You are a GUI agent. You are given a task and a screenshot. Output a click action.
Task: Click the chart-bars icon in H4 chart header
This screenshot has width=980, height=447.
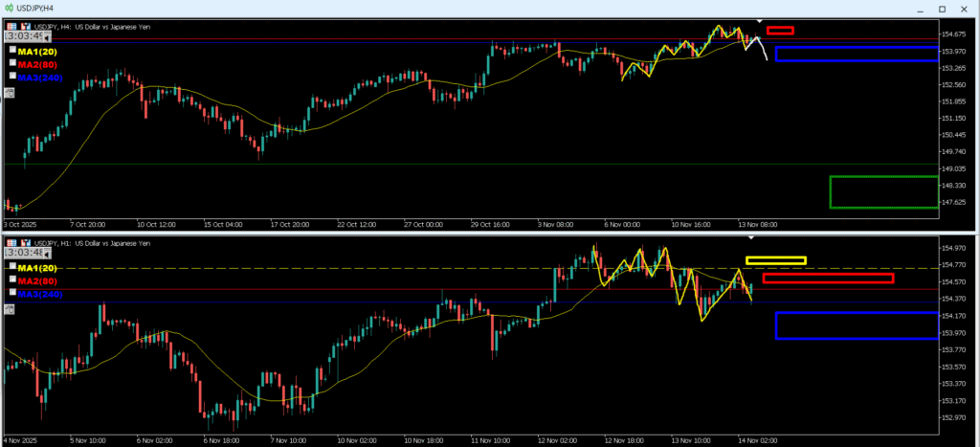pyautogui.click(x=24, y=26)
